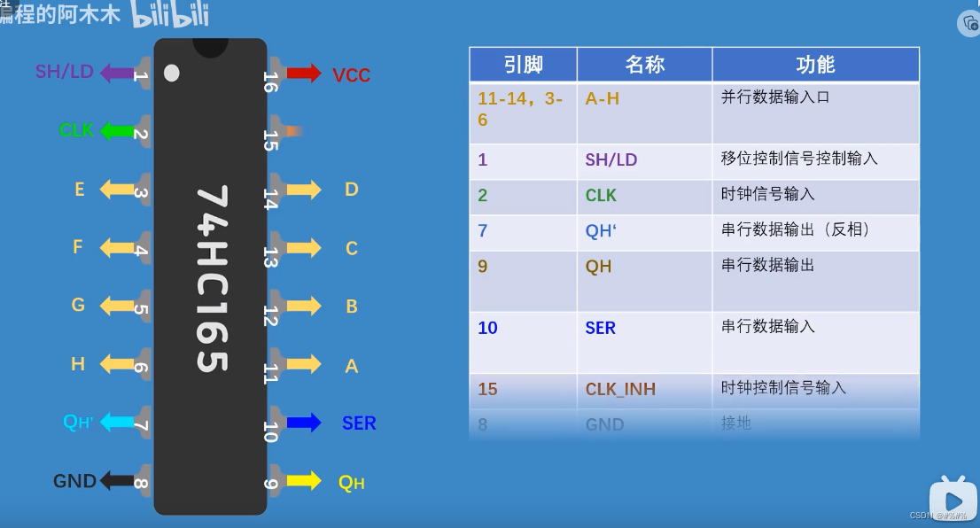Click the 'CLK_INH' table cell

pos(644,392)
